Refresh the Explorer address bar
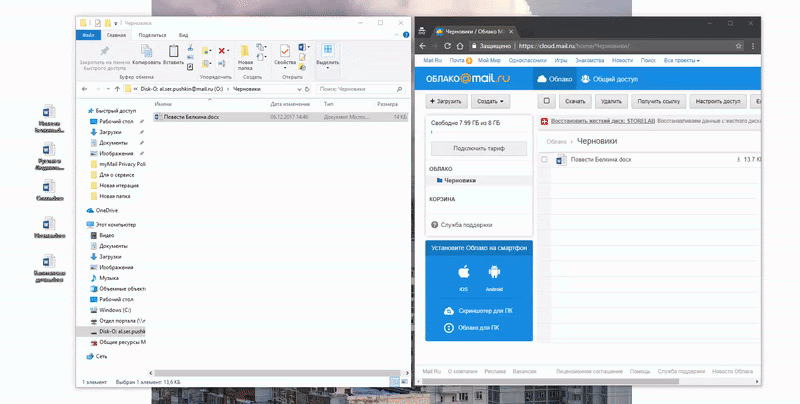Image resolution: width=800 pixels, height=404 pixels. (x=307, y=89)
